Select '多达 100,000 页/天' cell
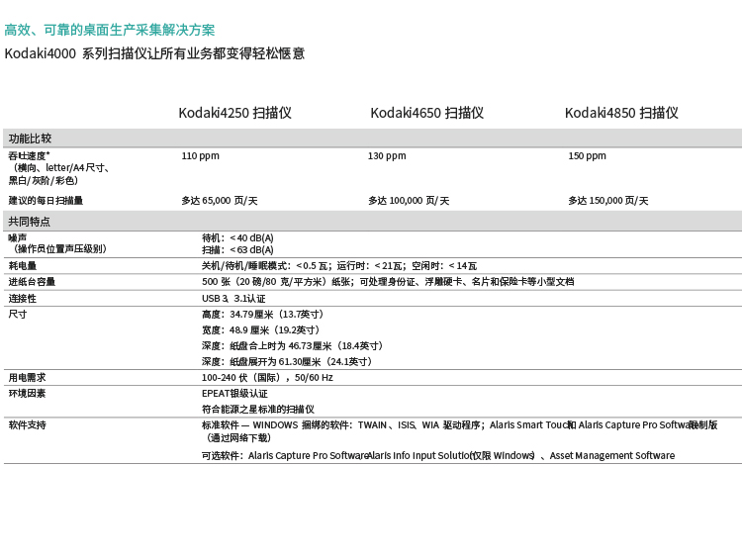 tap(409, 200)
